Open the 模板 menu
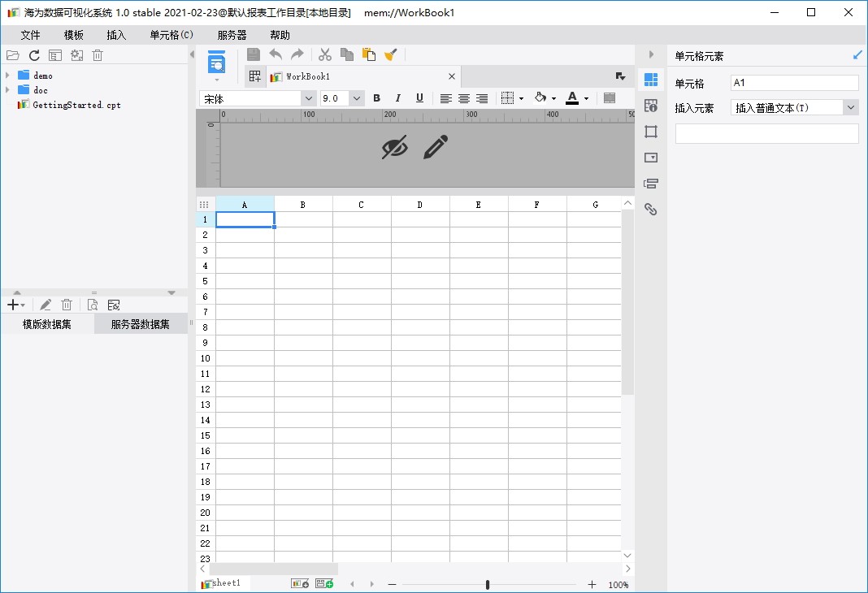The height and width of the screenshot is (593, 868). pos(74,35)
